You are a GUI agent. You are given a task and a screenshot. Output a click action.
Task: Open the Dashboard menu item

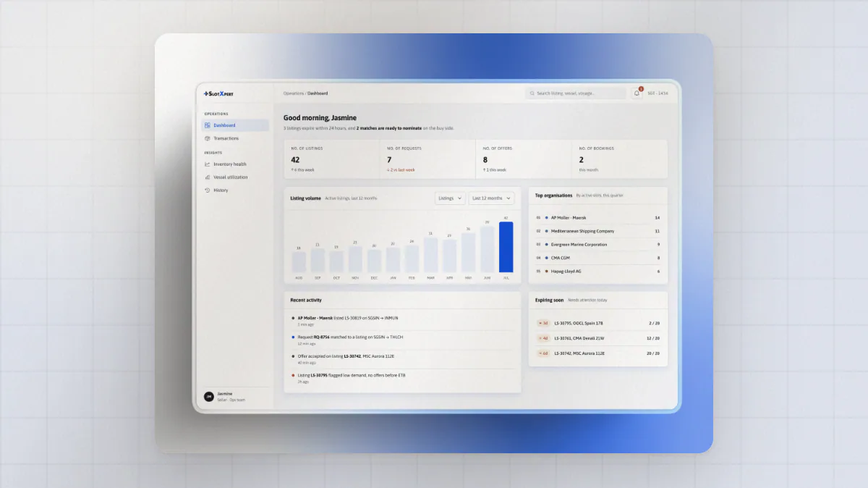pos(235,125)
